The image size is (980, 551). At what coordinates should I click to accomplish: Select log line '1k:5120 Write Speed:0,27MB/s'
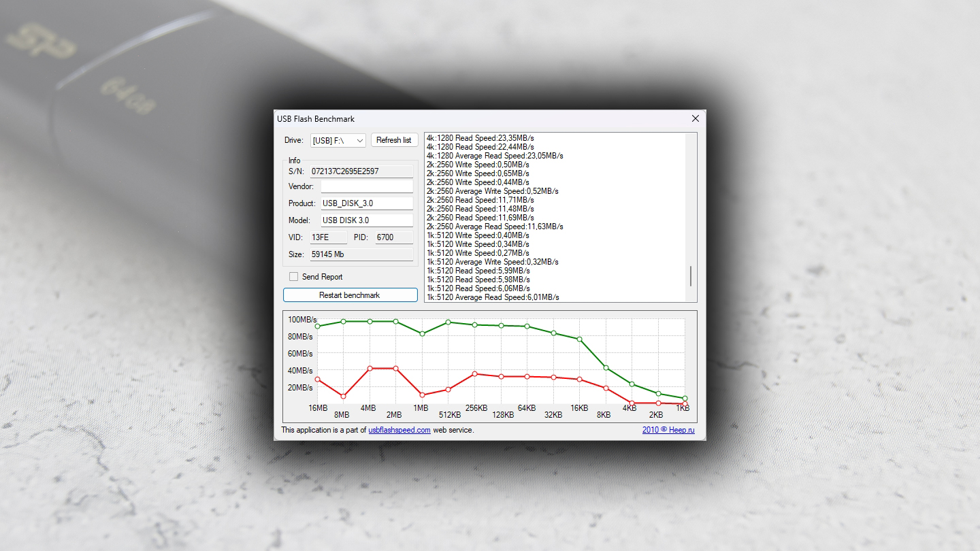[x=478, y=253]
